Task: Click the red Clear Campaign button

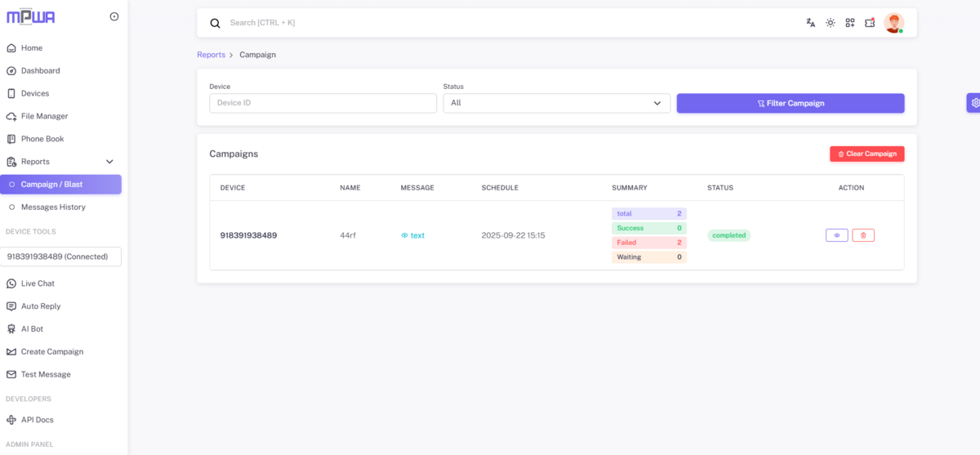Action: pyautogui.click(x=867, y=154)
